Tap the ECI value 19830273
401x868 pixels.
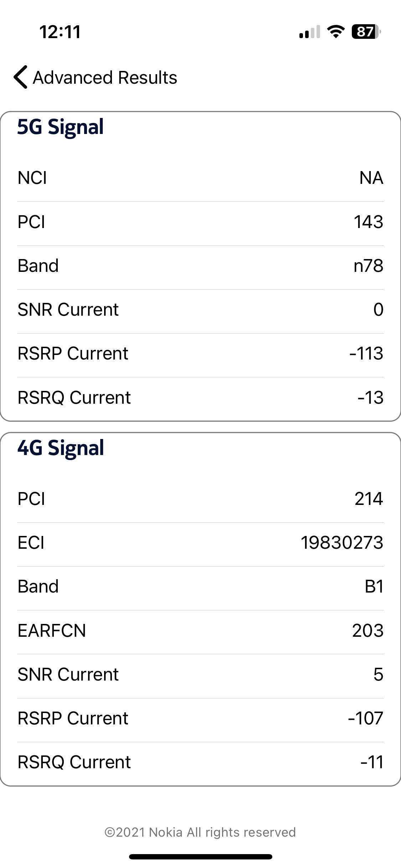(342, 543)
